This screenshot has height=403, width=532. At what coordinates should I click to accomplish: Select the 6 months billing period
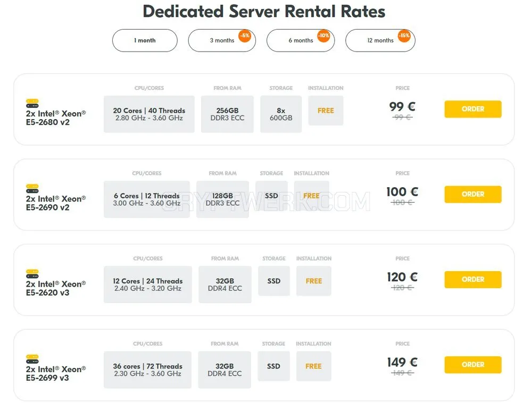tap(301, 40)
